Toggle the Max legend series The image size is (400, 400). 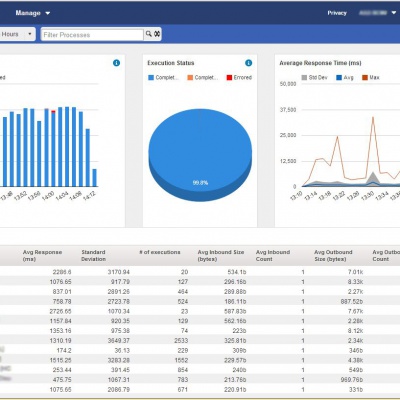tap(371, 77)
